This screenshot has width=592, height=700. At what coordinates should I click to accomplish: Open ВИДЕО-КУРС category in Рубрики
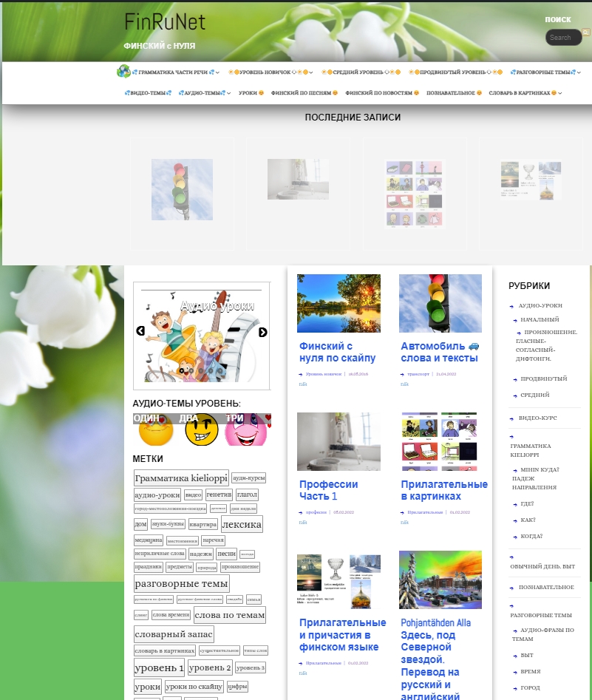537,418
